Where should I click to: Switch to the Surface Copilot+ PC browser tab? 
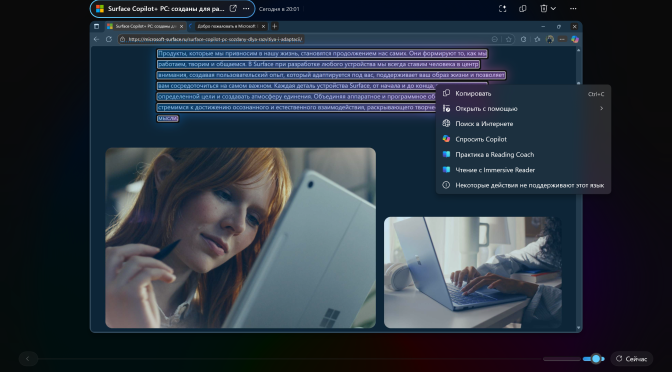(x=145, y=27)
